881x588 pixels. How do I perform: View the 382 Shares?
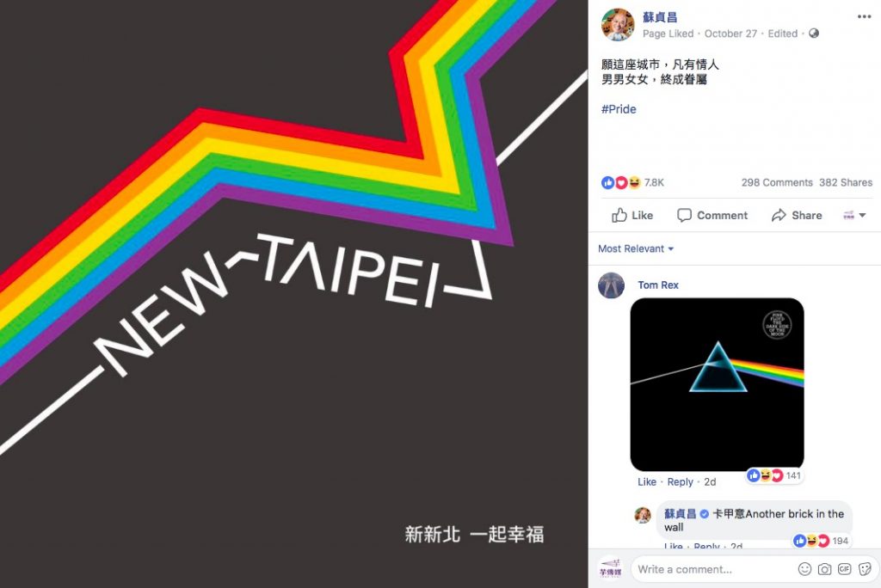(846, 182)
